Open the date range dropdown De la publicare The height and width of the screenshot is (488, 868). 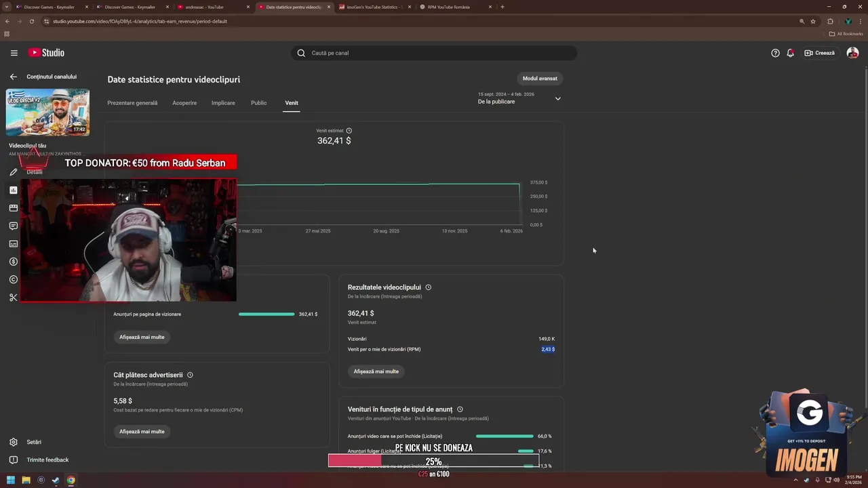tap(519, 98)
